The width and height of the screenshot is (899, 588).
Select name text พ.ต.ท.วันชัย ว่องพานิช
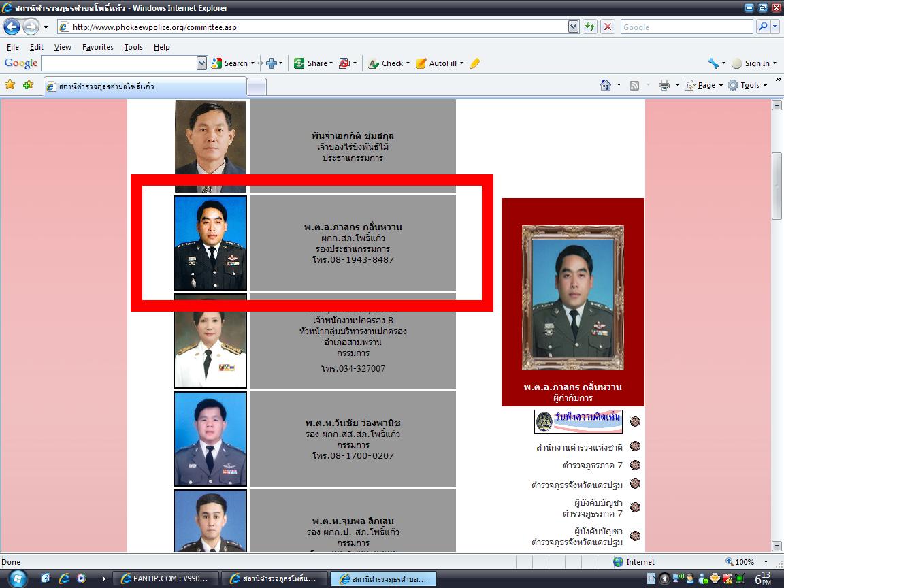pyautogui.click(x=353, y=423)
